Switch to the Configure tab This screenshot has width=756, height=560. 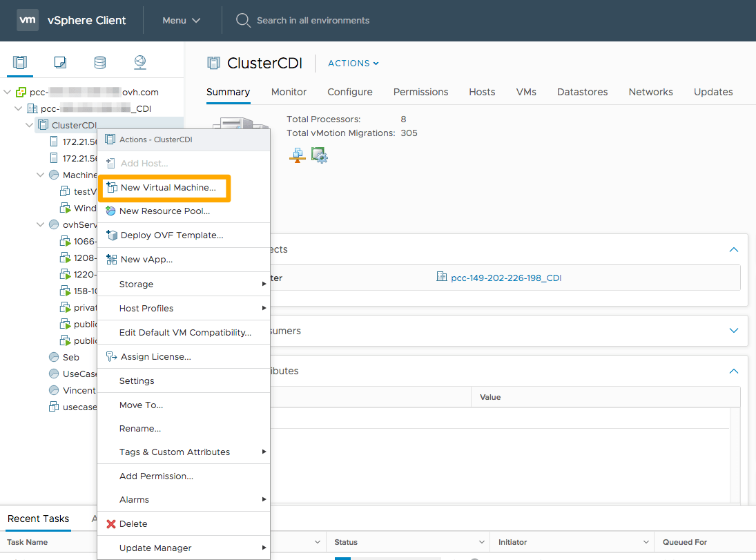(x=350, y=92)
